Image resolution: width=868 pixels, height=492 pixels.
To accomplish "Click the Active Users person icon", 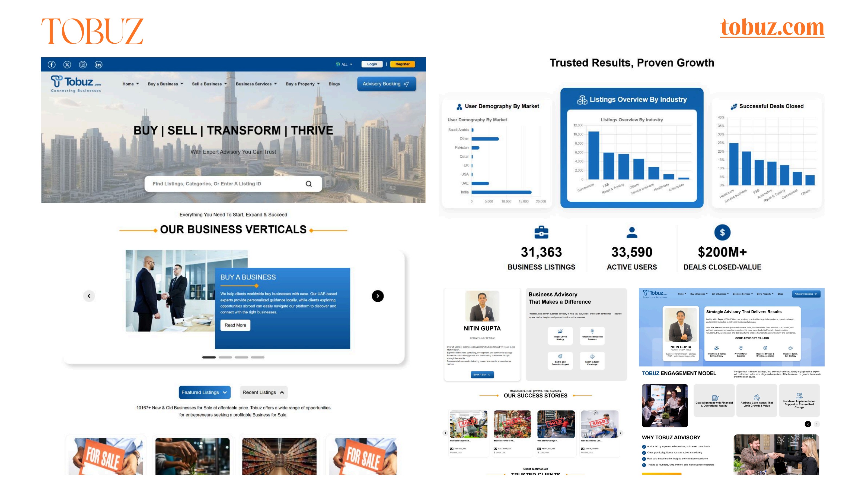I will point(632,232).
